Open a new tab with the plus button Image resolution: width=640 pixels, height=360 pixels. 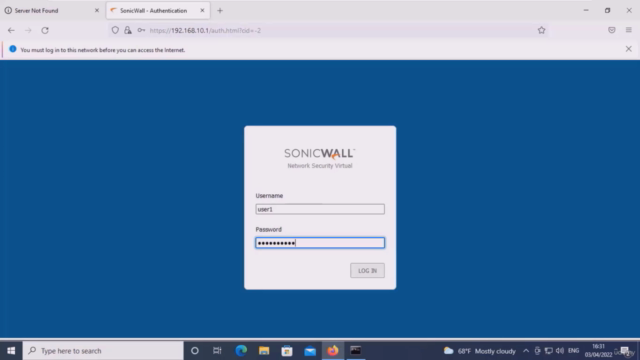220,11
